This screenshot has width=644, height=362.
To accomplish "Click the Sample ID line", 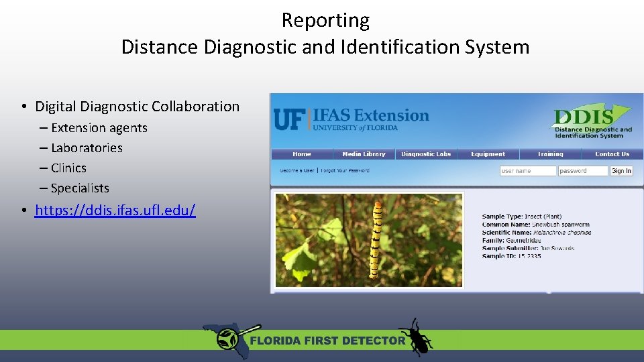I will [511, 256].
